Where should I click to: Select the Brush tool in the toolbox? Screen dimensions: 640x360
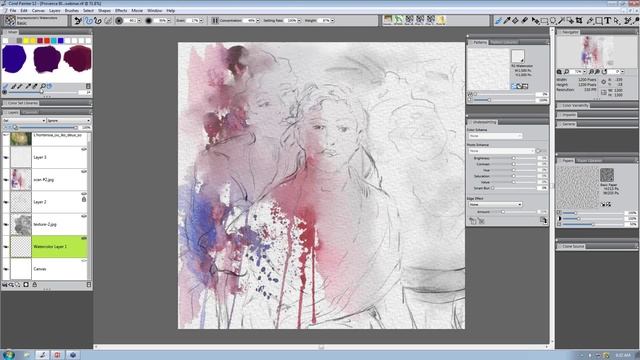click(x=498, y=20)
